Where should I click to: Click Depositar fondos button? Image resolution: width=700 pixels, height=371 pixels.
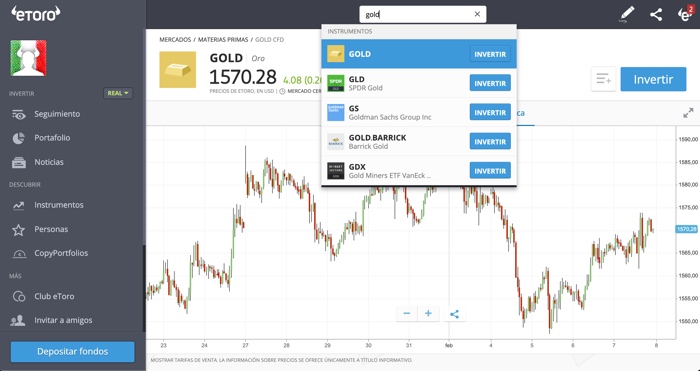[72, 351]
